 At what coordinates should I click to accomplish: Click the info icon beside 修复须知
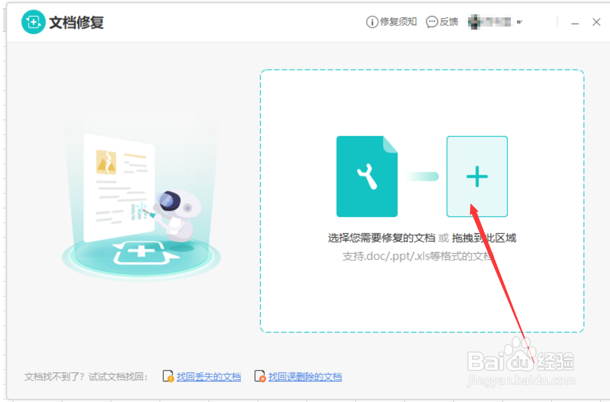[x=372, y=22]
